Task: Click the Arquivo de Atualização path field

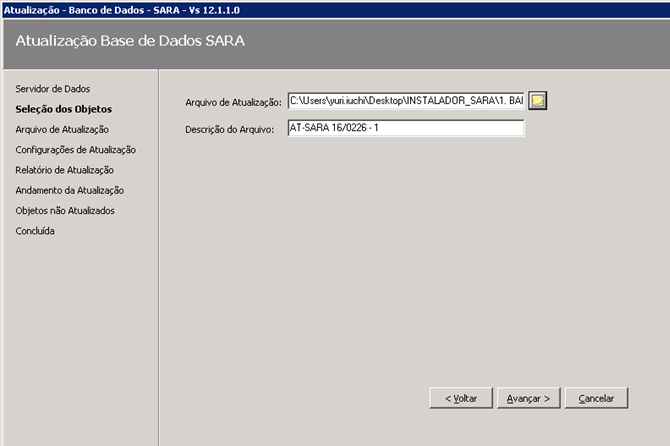Action: point(406,101)
